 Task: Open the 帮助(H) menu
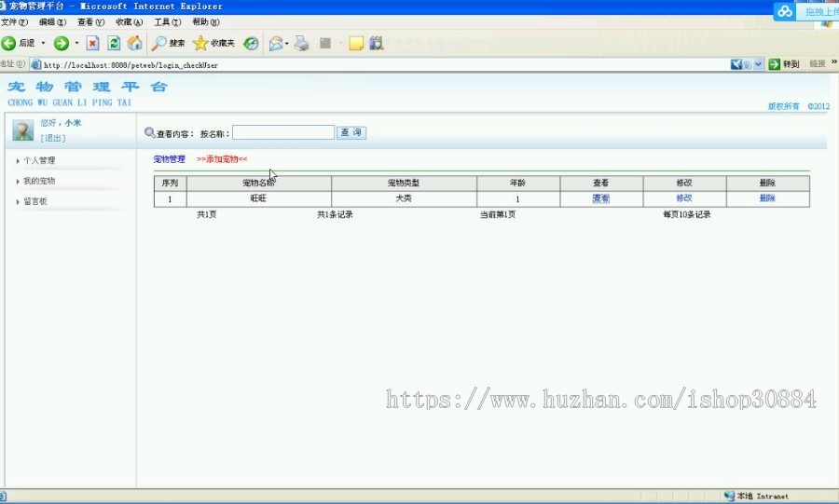(x=206, y=22)
